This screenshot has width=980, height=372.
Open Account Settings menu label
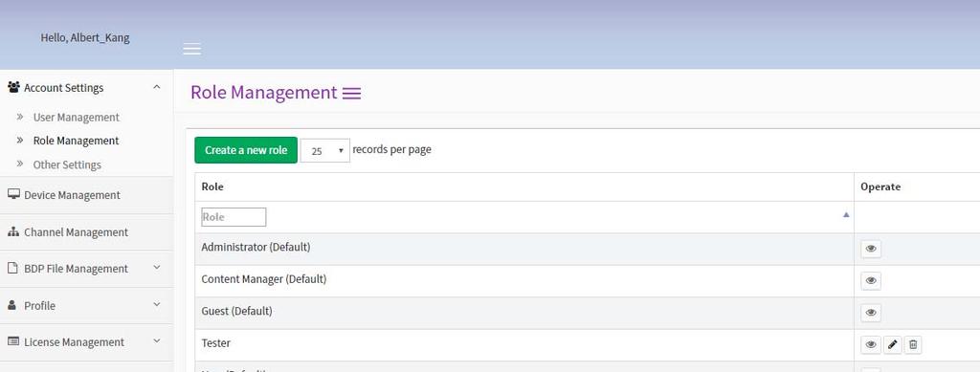point(64,88)
